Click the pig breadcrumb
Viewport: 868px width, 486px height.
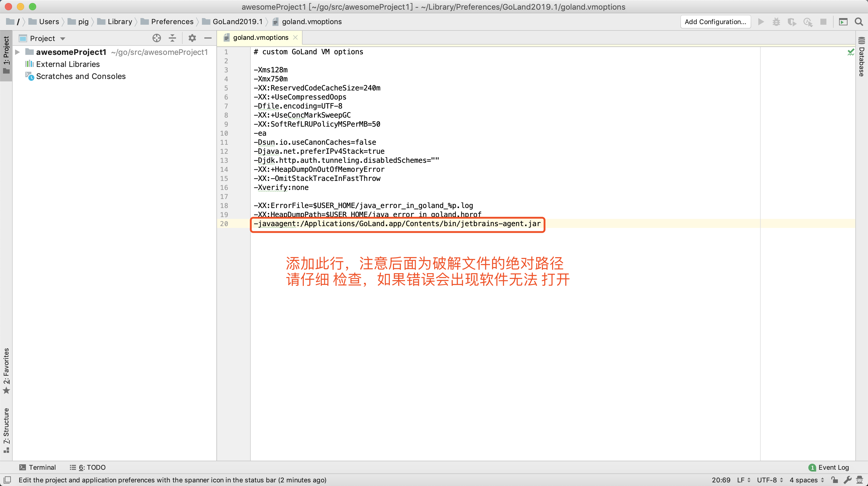point(78,22)
